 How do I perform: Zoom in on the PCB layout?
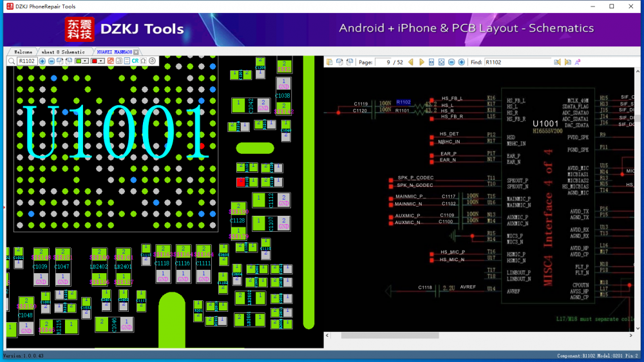coord(43,61)
